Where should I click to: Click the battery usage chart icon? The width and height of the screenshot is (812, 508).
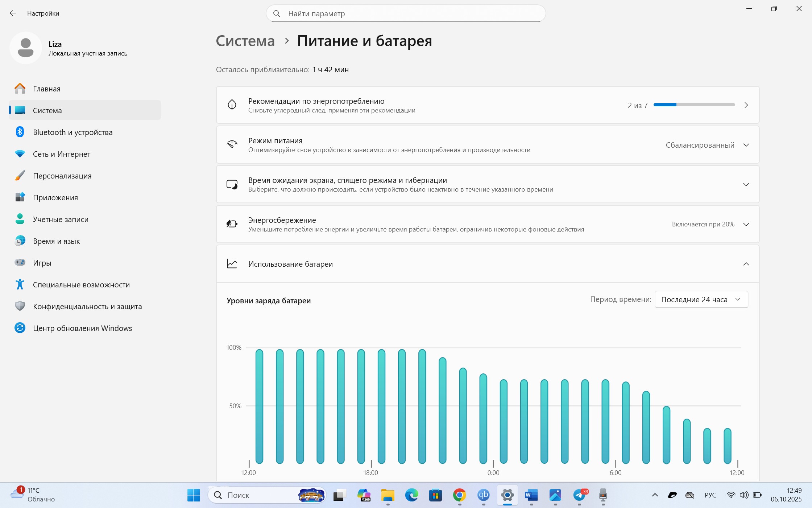pyautogui.click(x=232, y=264)
